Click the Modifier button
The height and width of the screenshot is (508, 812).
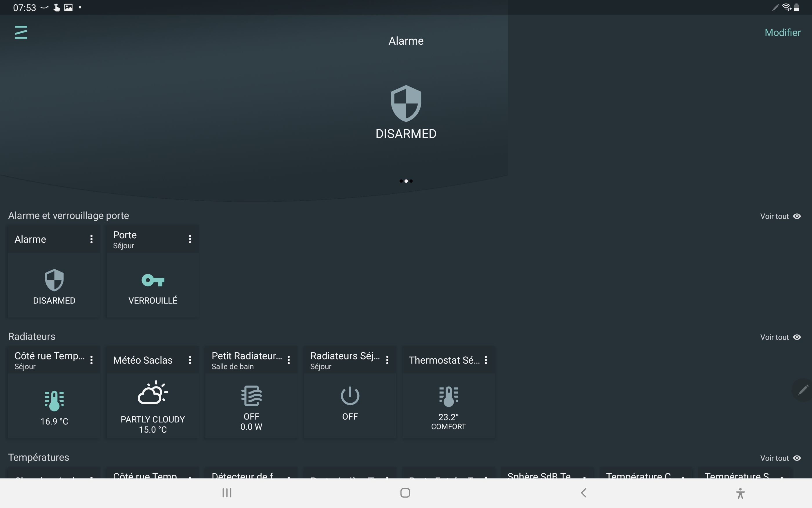click(x=782, y=32)
